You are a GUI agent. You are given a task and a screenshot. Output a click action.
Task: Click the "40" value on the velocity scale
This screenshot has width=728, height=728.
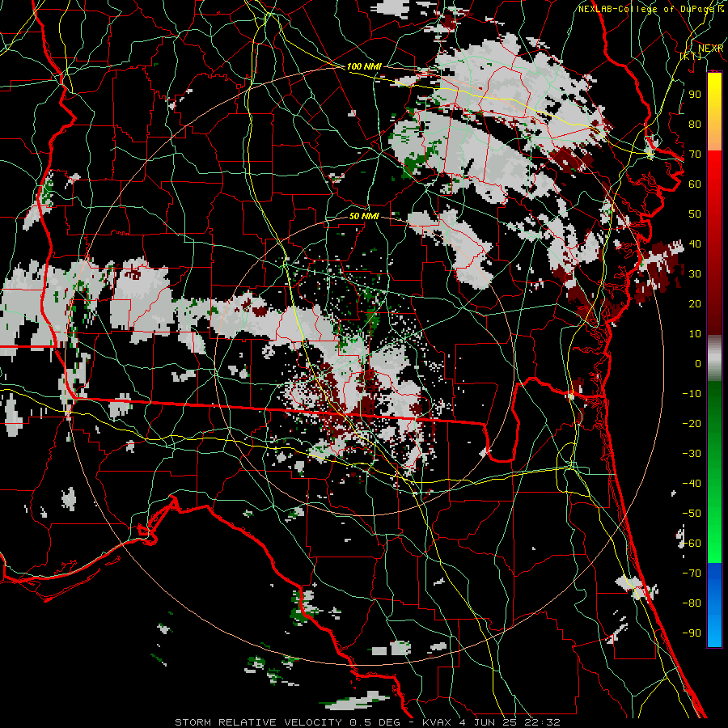tap(695, 243)
